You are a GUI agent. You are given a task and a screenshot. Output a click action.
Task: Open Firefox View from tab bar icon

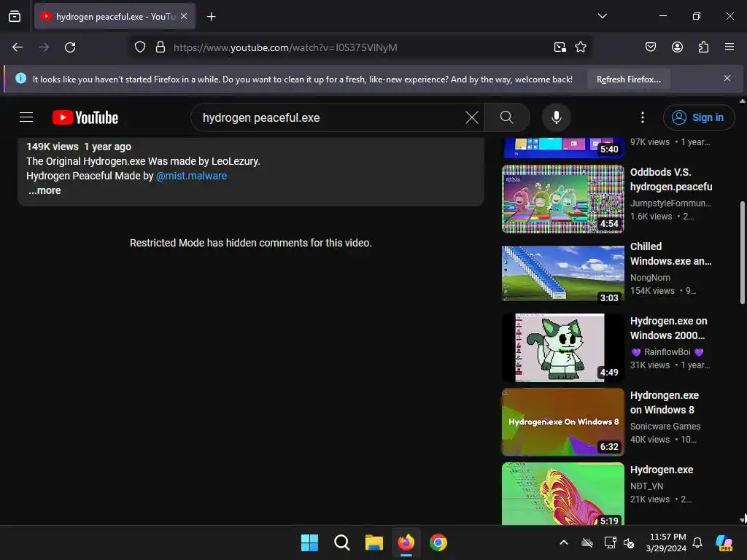coord(15,17)
